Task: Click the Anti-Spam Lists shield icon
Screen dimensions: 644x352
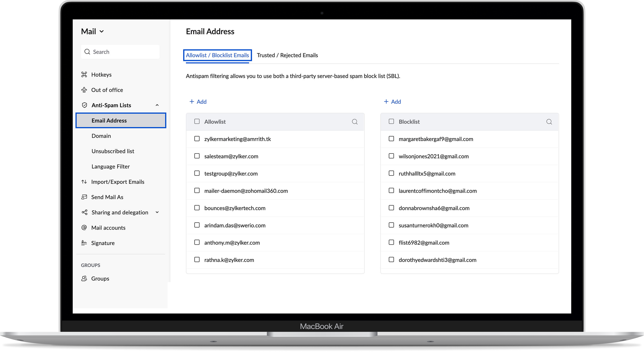Action: pos(84,105)
